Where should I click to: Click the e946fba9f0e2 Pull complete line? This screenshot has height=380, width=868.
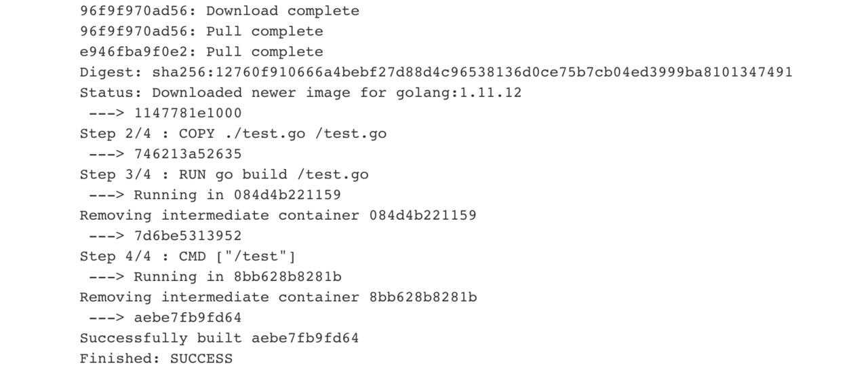pyautogui.click(x=201, y=52)
